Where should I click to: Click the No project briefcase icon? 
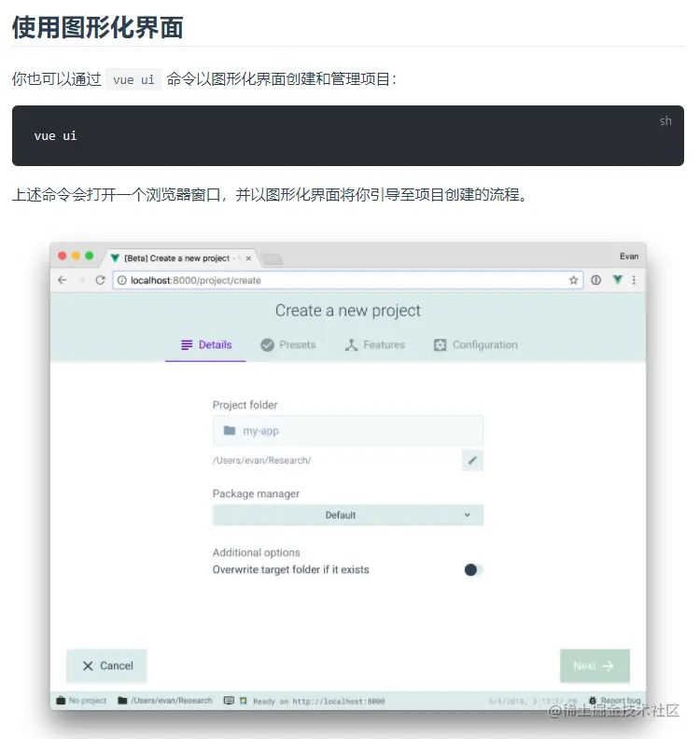(x=61, y=701)
